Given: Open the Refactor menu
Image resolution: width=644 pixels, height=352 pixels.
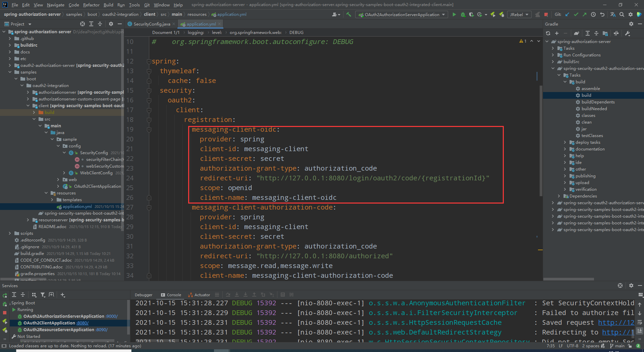Looking at the screenshot, I should pyautogui.click(x=91, y=5).
